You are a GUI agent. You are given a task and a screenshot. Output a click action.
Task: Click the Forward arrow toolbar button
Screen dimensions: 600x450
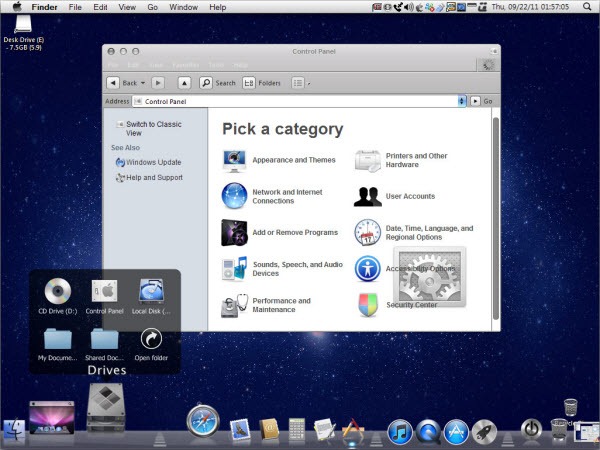coord(158,83)
